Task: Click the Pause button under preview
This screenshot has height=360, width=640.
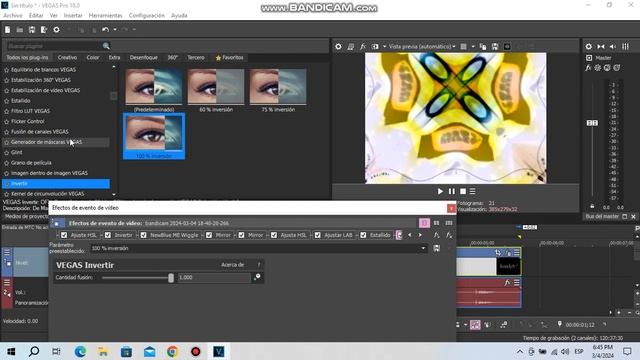Action: [451, 191]
